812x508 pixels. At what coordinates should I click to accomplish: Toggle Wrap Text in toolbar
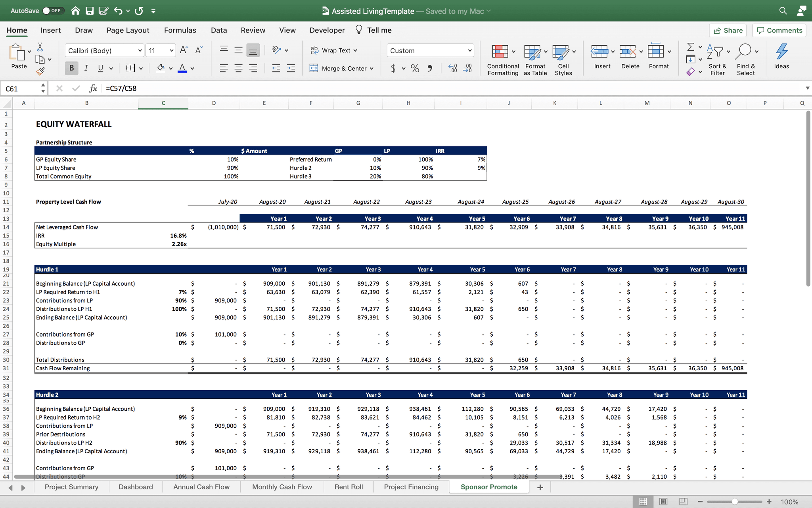point(333,50)
